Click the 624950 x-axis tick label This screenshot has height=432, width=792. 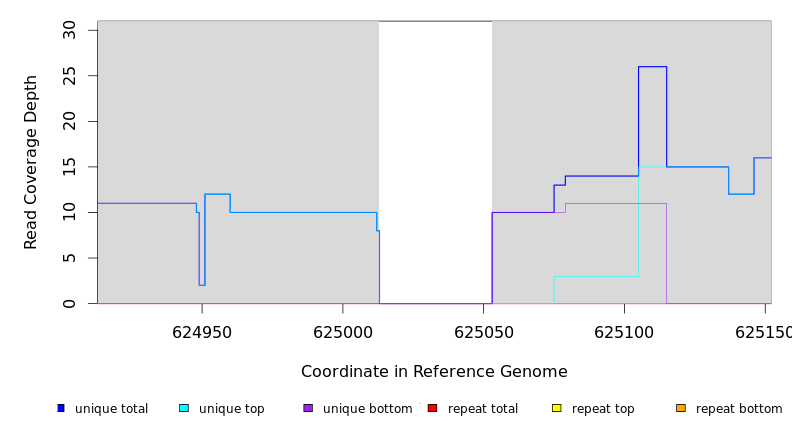(x=202, y=332)
